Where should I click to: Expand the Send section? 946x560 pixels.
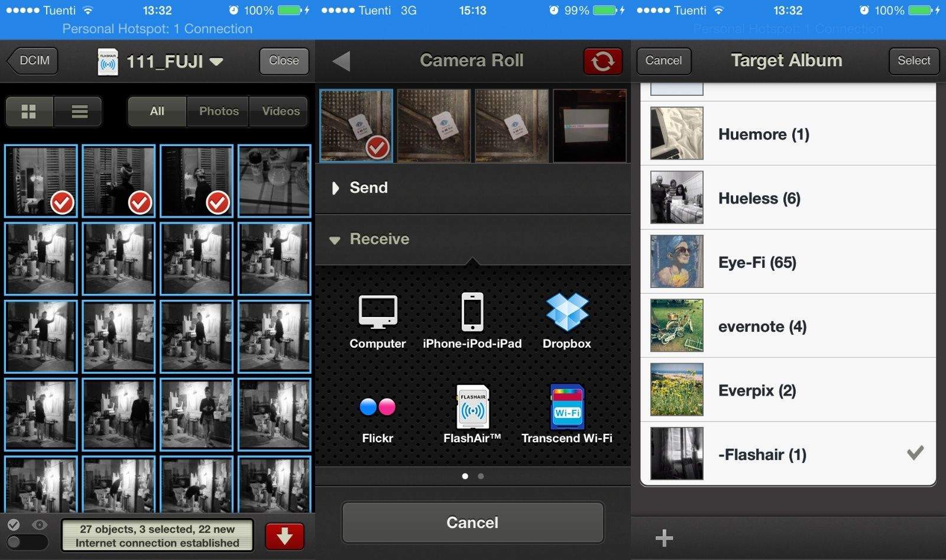pos(368,187)
